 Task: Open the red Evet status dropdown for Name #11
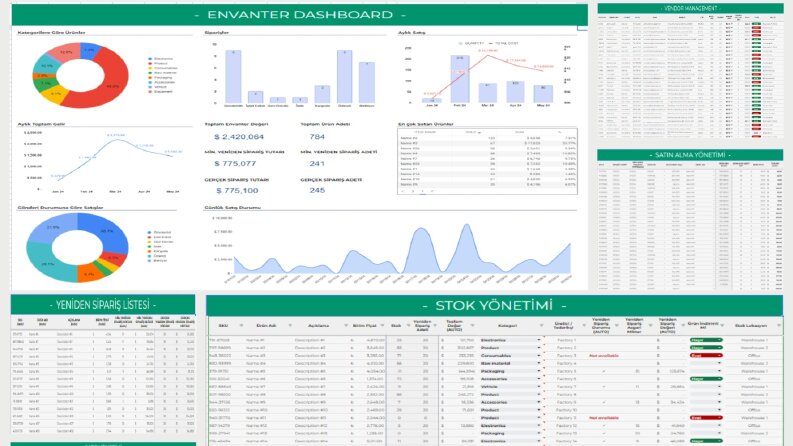coord(706,418)
